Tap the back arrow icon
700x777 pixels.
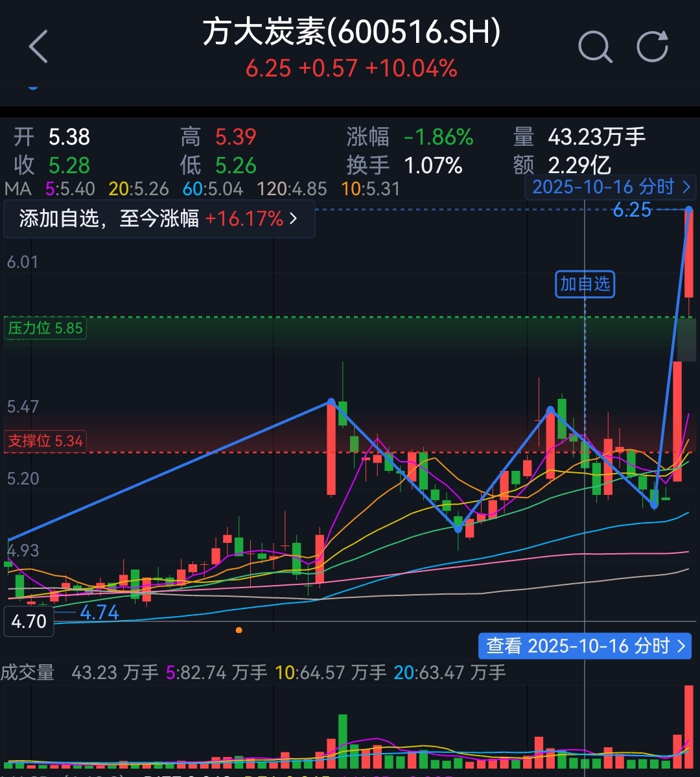click(x=39, y=47)
